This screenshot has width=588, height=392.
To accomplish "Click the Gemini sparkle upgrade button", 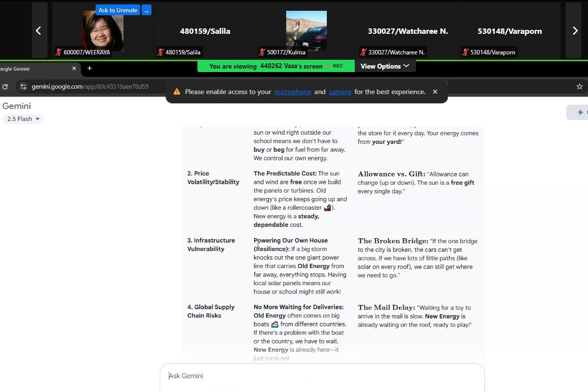I will pyautogui.click(x=579, y=112).
